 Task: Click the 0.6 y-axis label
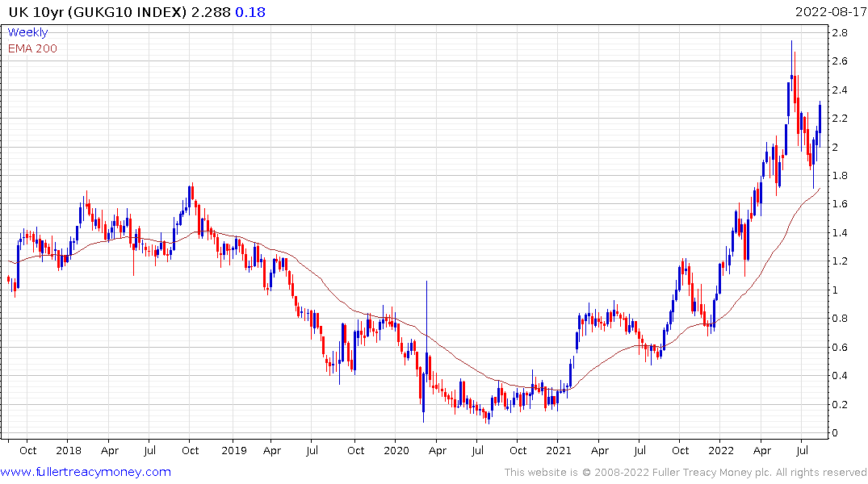coord(840,348)
